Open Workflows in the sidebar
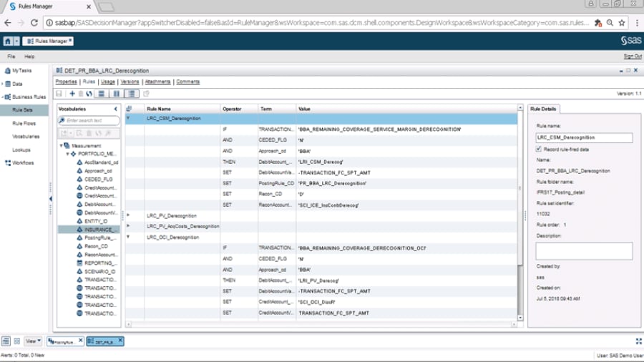This screenshot has width=644, height=362. click(23, 163)
